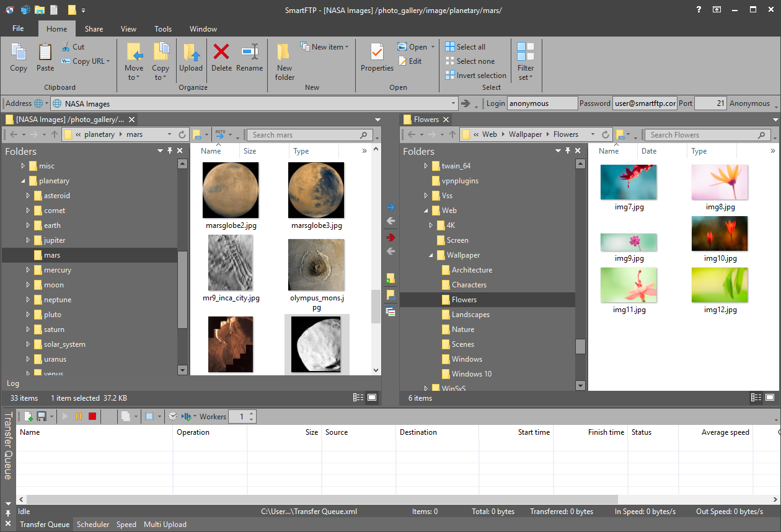Increase the Workers count stepper
The image size is (781, 532).
point(252,412)
